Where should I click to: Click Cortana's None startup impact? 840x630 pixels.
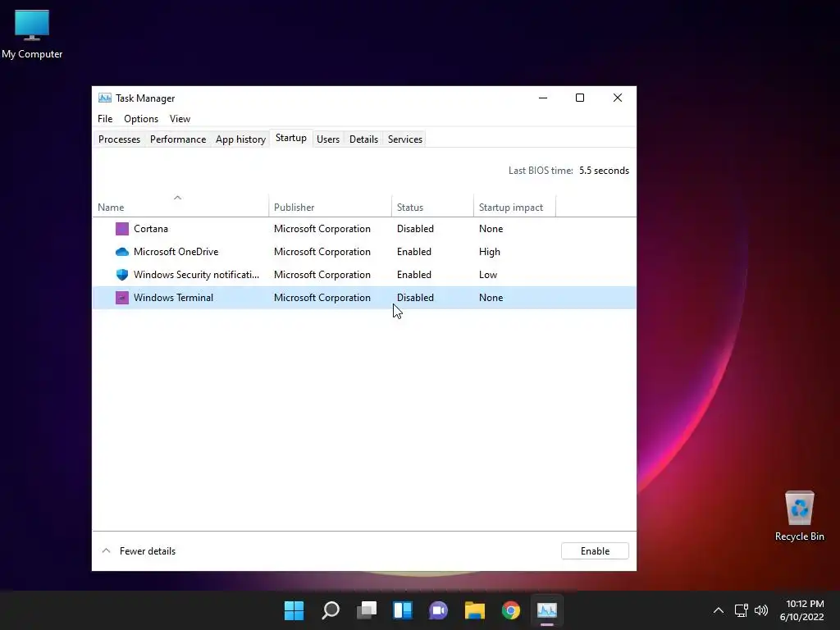pyautogui.click(x=491, y=229)
